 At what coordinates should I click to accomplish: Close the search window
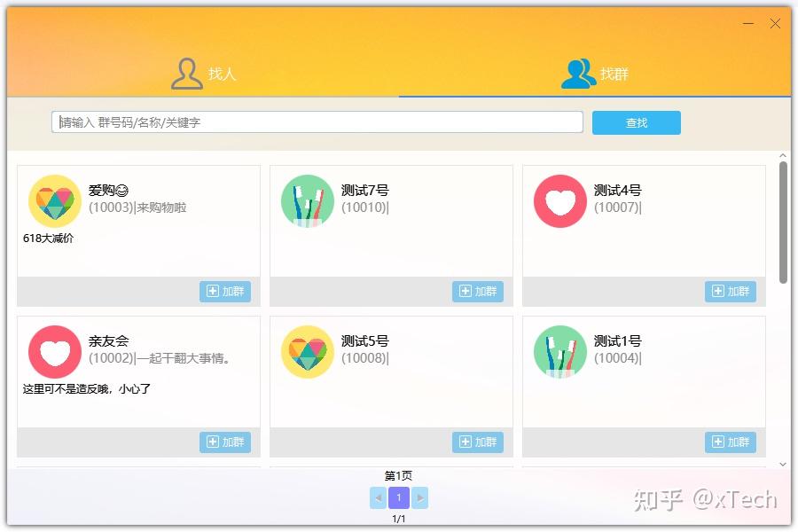[x=775, y=23]
